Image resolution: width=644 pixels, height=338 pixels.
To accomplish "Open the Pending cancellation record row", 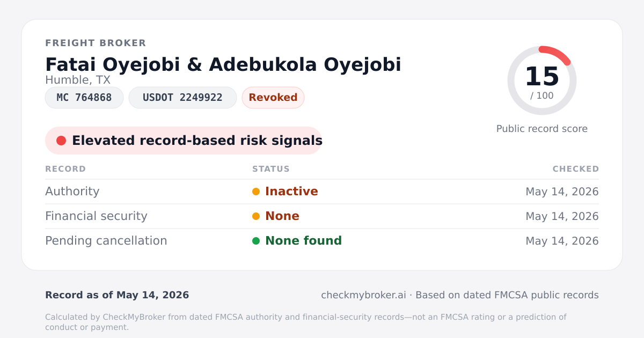I will click(x=322, y=241).
